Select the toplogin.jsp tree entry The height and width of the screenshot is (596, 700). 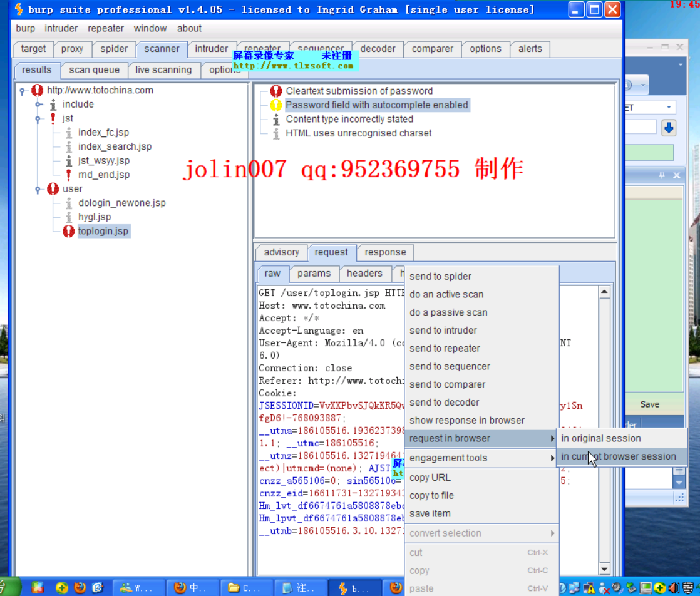[x=103, y=231]
